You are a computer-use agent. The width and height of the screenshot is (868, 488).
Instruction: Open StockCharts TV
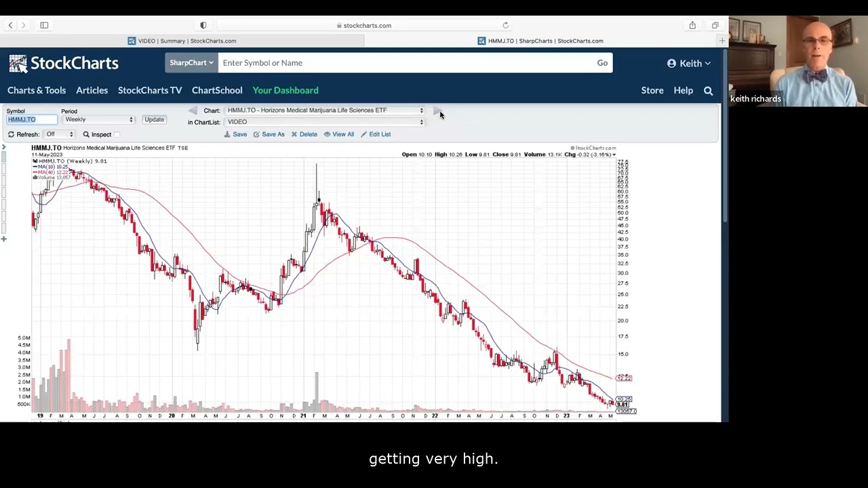(150, 90)
